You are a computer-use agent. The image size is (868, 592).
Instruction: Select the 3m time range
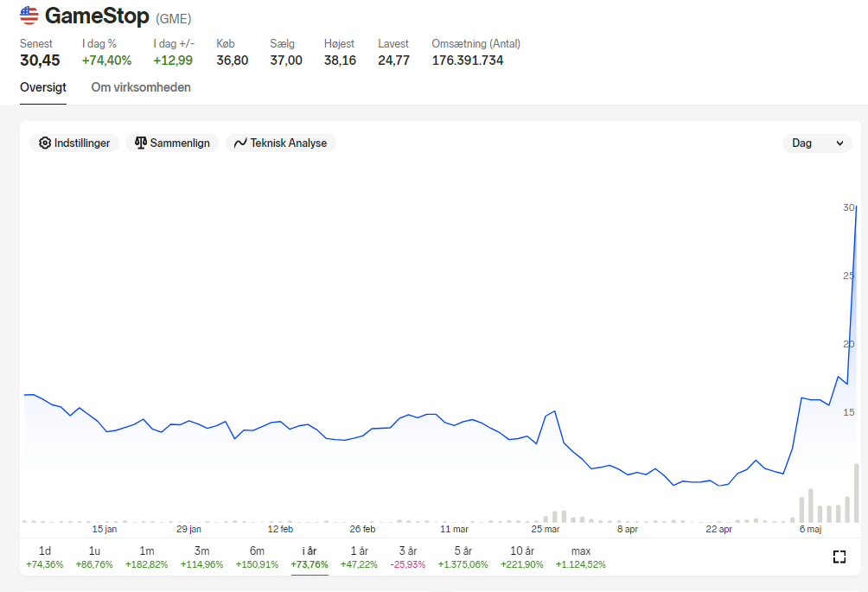(x=202, y=557)
